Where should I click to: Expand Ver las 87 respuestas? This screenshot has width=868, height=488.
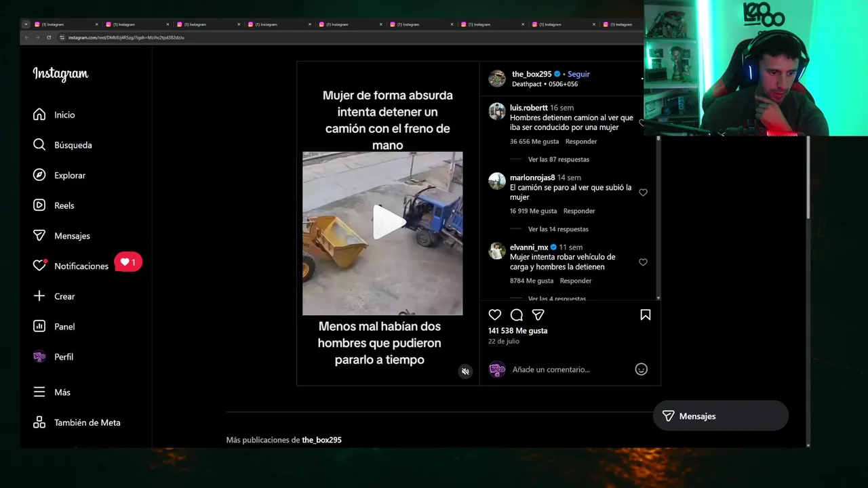pos(559,159)
